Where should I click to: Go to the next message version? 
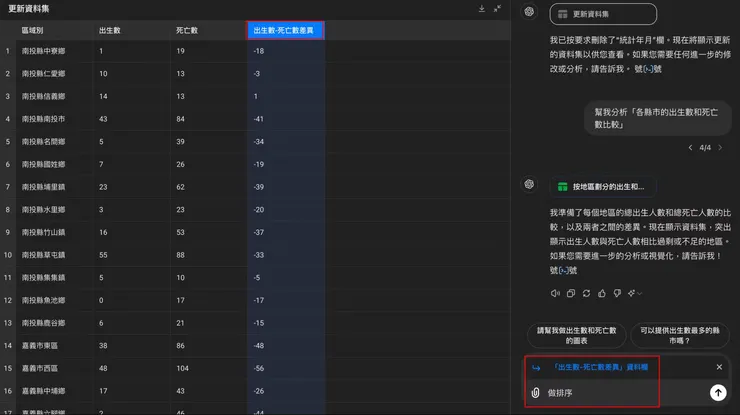(720, 148)
